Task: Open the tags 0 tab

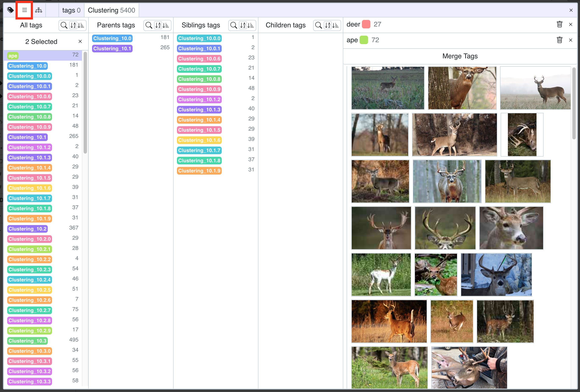Action: click(x=71, y=10)
